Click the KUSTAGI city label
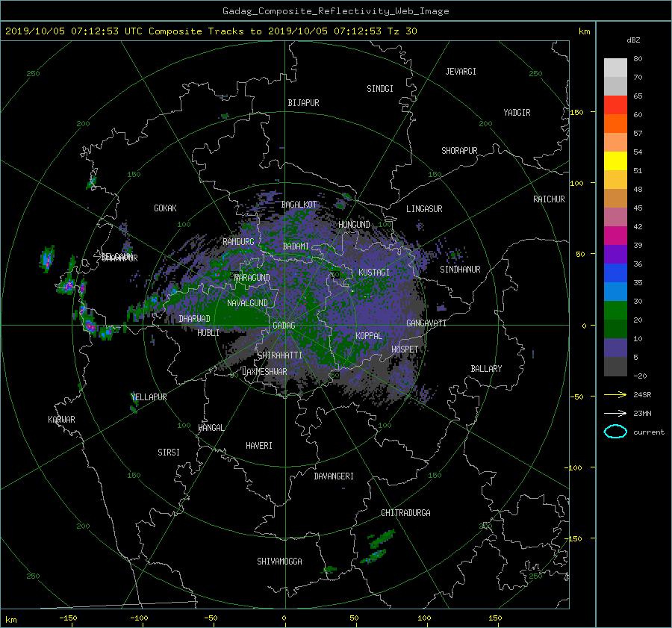672x628 pixels. tap(374, 273)
